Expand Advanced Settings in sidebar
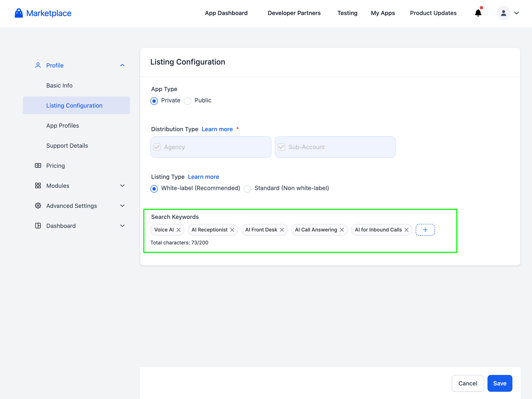532x399 pixels. (122, 206)
